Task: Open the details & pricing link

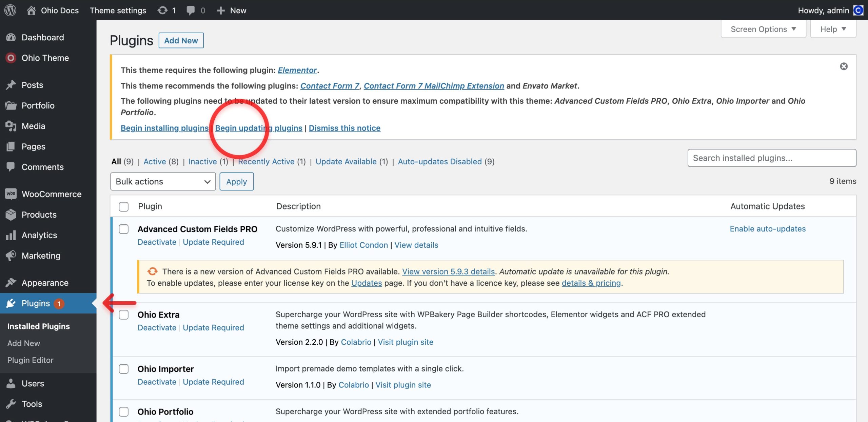Action: (591, 283)
